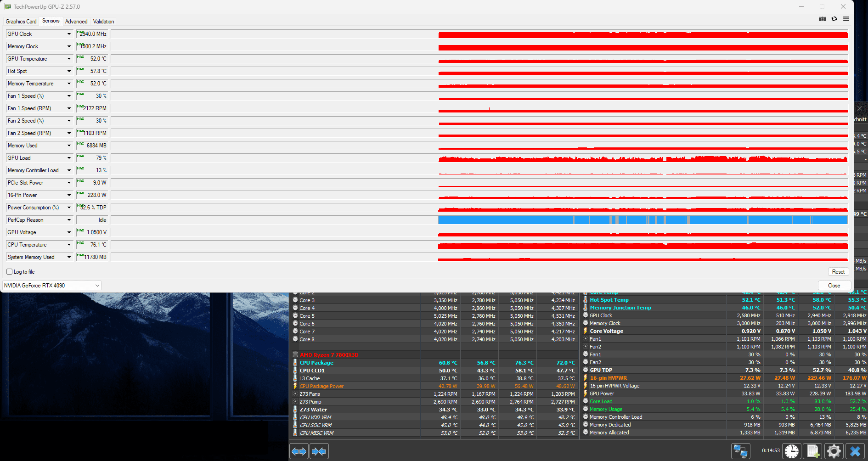
Task: Click HWiNFO start logging sheet icon
Action: [813, 451]
